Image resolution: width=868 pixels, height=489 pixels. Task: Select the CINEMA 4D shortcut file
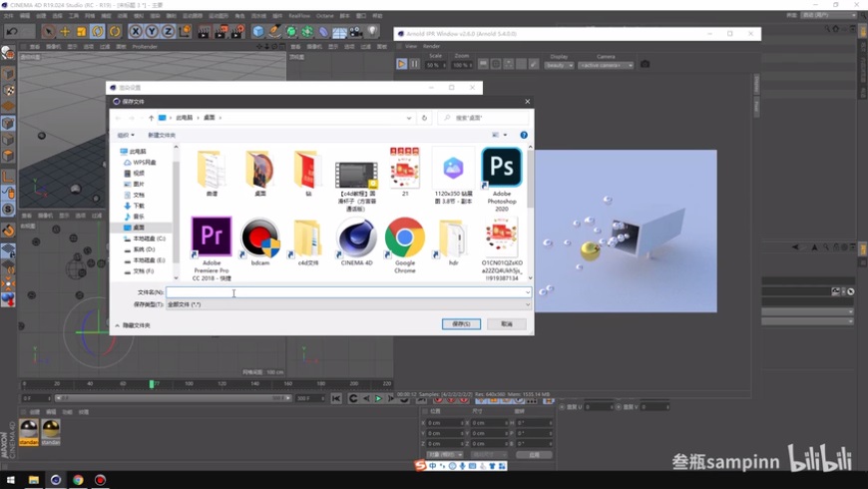356,242
